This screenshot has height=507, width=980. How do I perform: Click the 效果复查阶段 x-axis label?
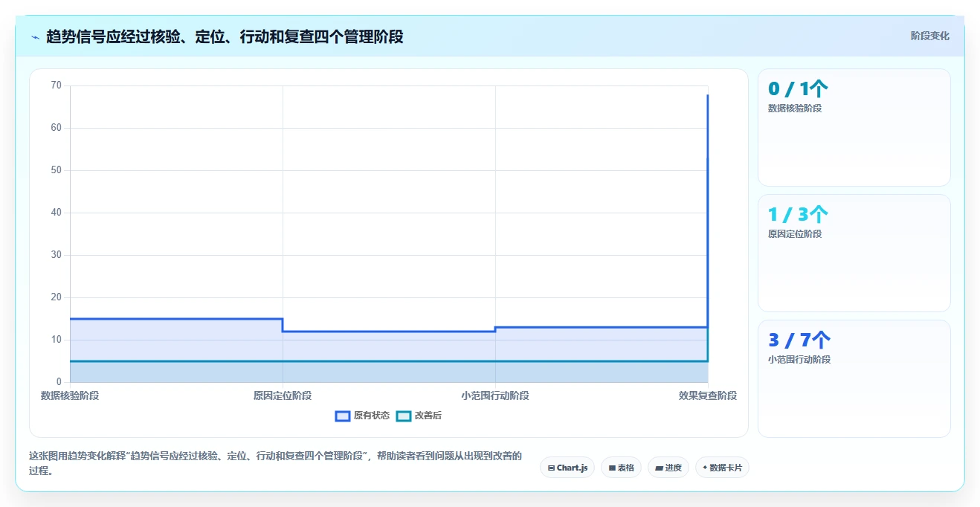tap(708, 395)
